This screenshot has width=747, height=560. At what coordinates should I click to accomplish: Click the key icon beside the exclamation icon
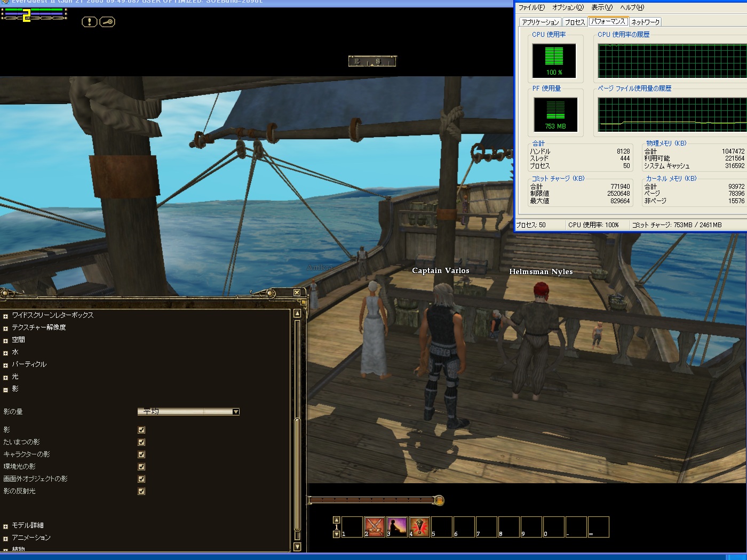(x=107, y=22)
